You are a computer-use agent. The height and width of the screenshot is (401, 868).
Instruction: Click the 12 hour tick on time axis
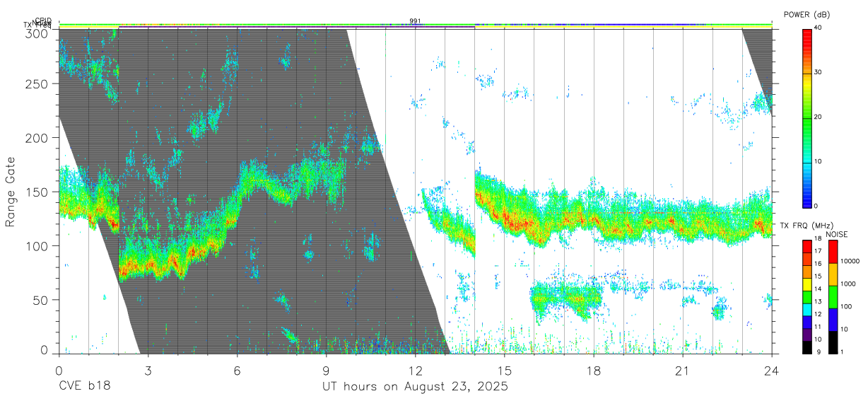(415, 370)
